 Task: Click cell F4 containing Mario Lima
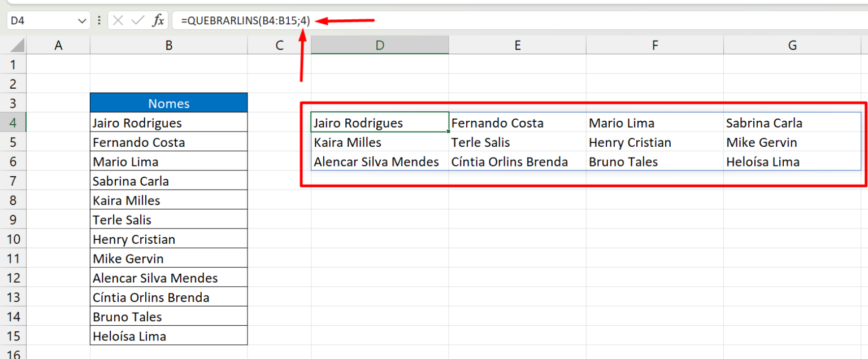point(654,122)
